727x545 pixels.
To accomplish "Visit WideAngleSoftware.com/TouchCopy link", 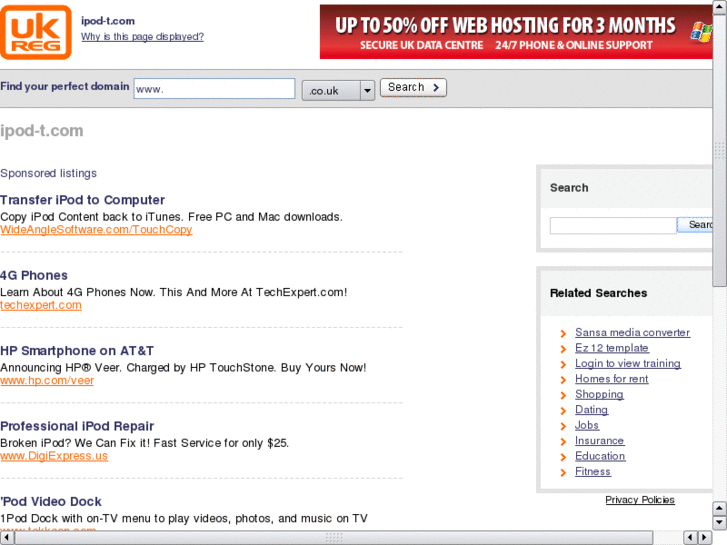I will coord(96,230).
